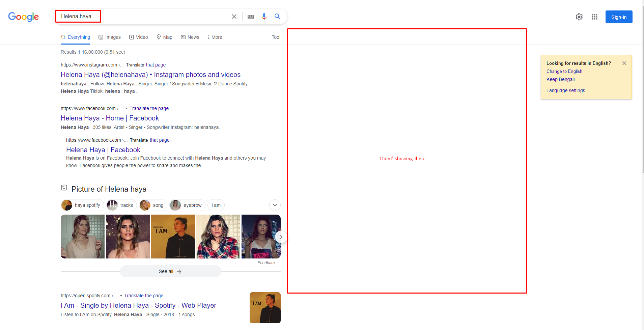Expand dropdown arrow beside first facebook.com URL

click(127, 108)
